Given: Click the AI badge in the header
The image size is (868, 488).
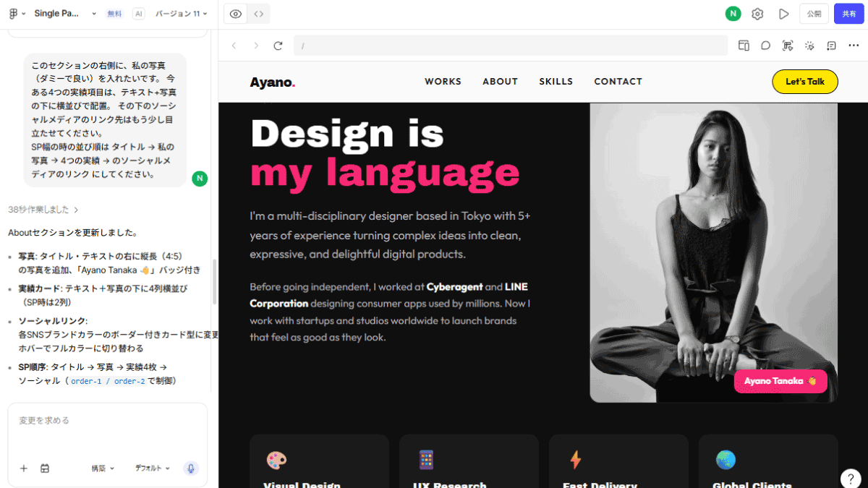Looking at the screenshot, I should point(138,14).
